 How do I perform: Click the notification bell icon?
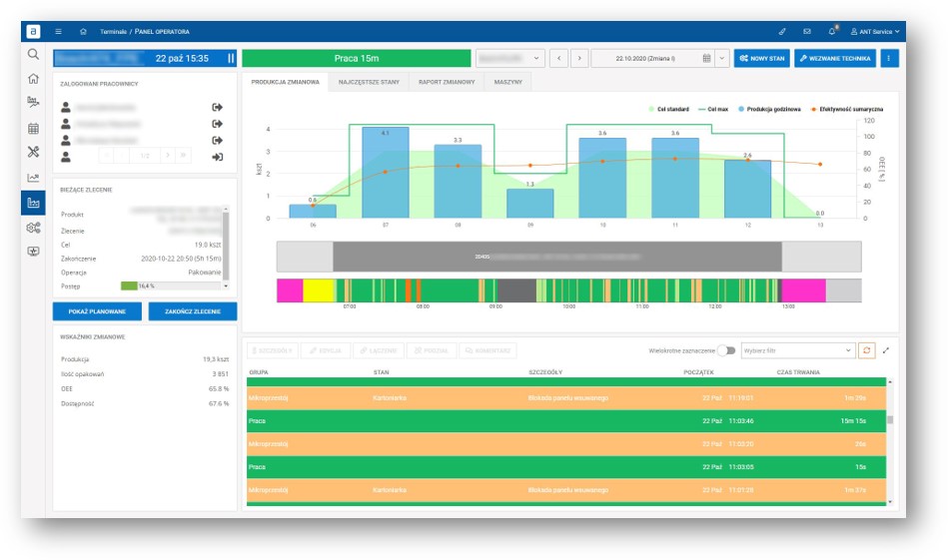click(x=832, y=31)
